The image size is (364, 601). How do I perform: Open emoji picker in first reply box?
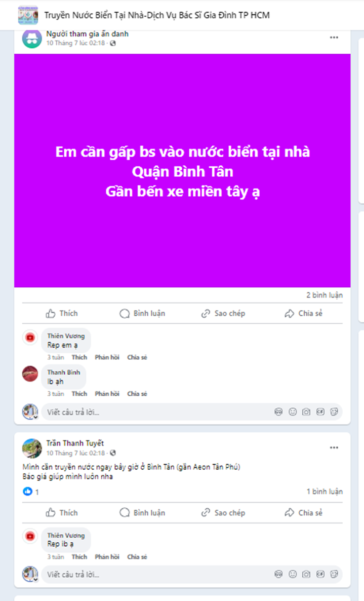[x=293, y=412]
